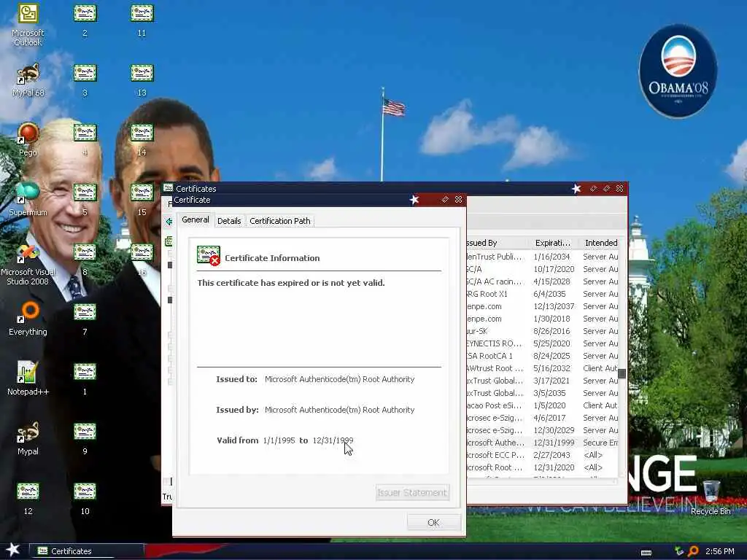
Task: Click the Issuer Statement button
Action: point(412,492)
